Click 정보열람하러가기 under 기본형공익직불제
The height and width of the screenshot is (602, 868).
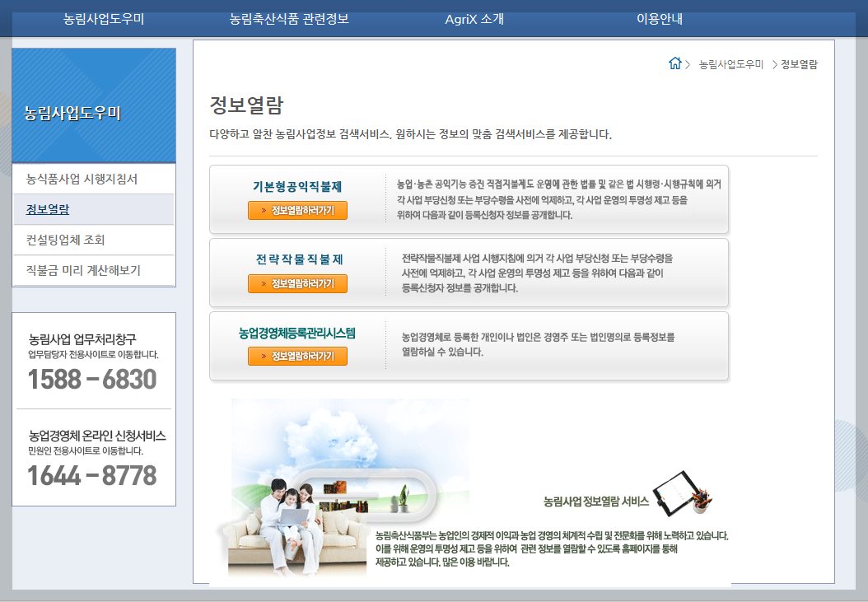pos(298,211)
